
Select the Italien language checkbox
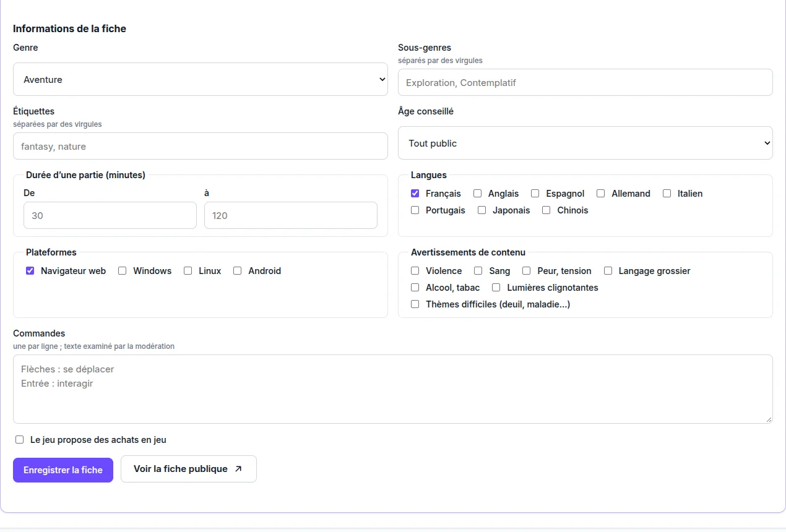click(667, 194)
